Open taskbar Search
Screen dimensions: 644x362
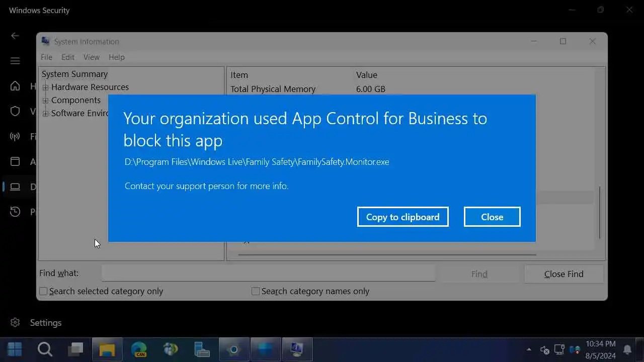[45, 349]
